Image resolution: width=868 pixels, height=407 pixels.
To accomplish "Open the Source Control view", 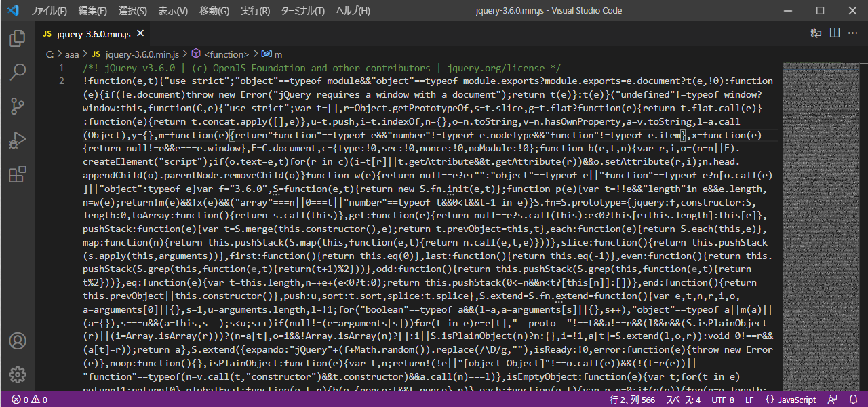I will click(18, 105).
